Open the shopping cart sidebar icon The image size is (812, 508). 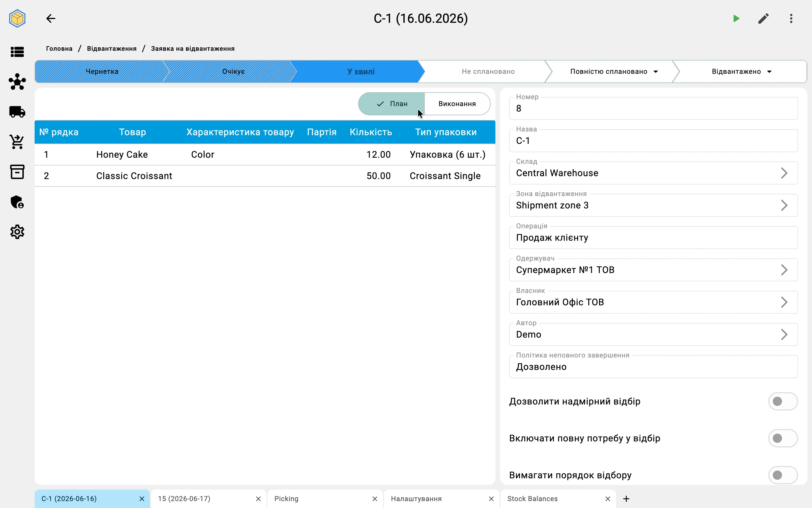pos(17,142)
